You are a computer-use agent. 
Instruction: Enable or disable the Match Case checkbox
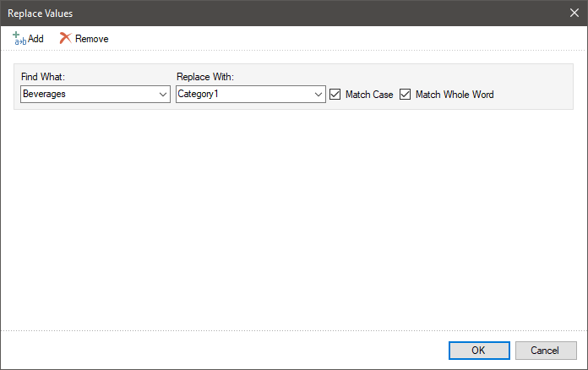pos(335,95)
